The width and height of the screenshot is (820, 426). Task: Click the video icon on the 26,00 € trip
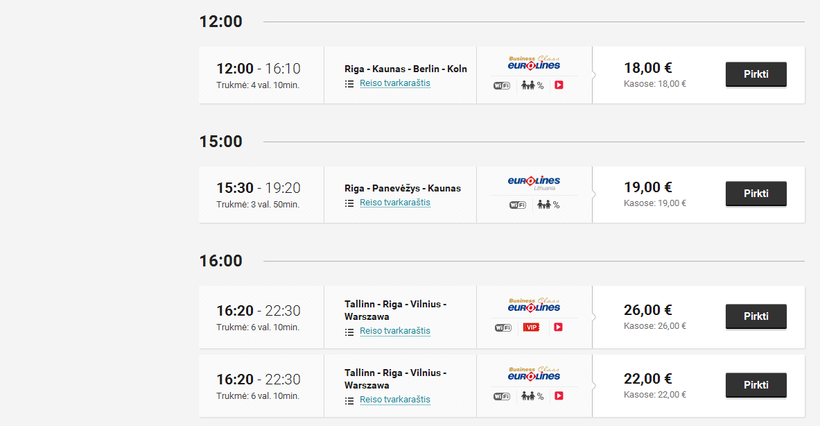pos(559,327)
